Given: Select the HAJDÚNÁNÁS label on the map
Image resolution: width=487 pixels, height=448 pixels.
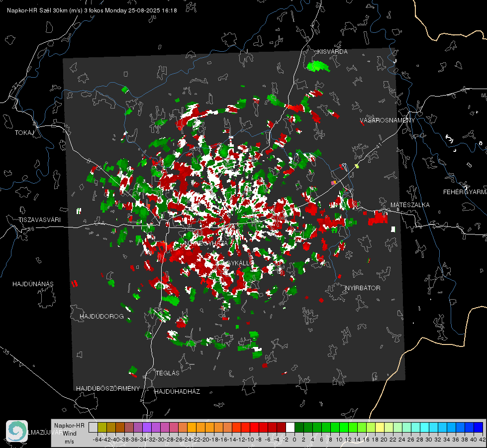Looking at the screenshot, I should point(33,284).
